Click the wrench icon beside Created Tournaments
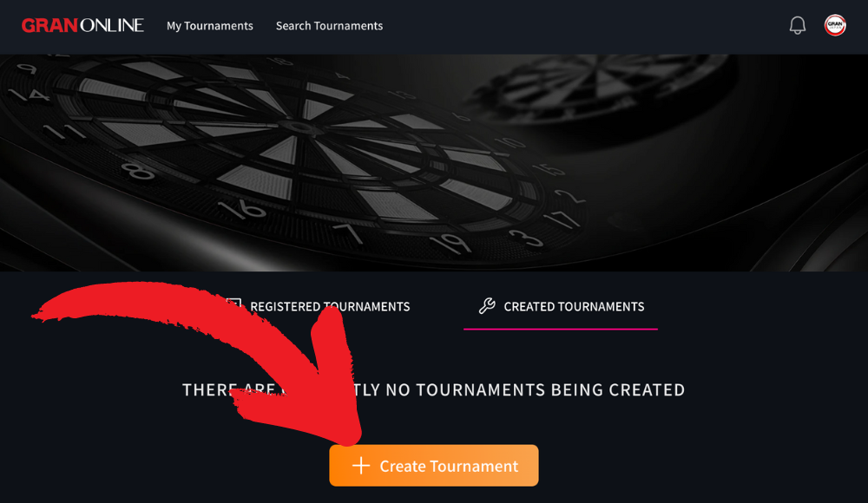This screenshot has height=503, width=868. point(487,306)
